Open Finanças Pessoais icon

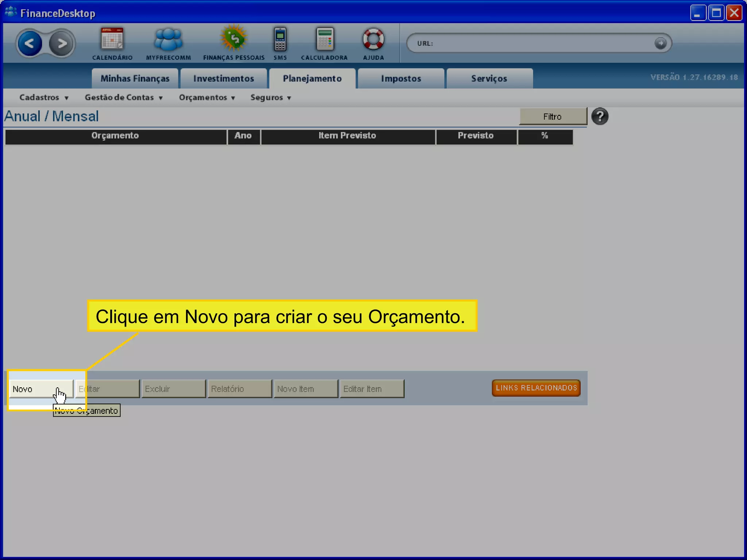(x=233, y=39)
